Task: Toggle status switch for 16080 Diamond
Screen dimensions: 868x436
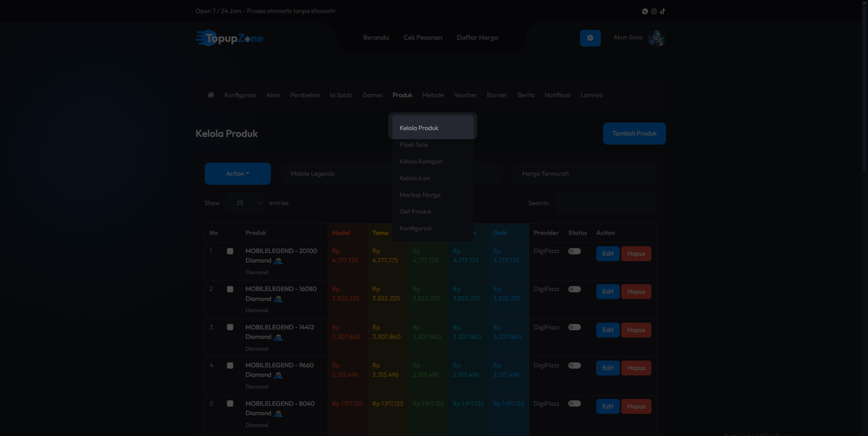Action: pyautogui.click(x=575, y=289)
